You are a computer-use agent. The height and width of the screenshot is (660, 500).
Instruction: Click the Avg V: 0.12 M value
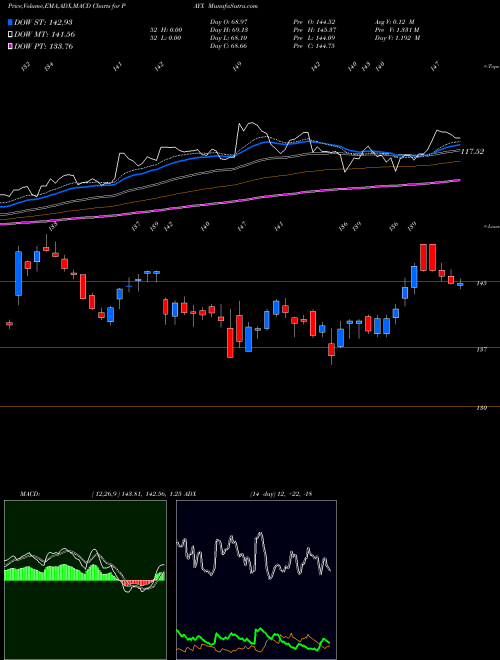[395, 22]
